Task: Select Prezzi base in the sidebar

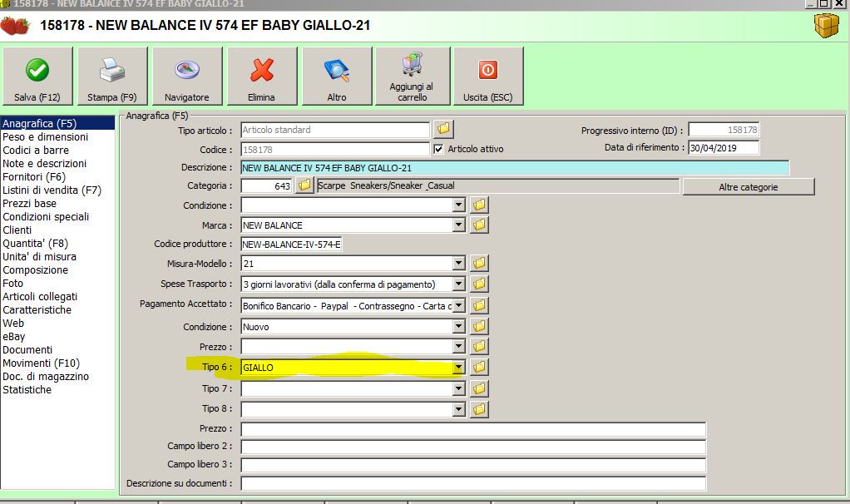Action: [x=30, y=203]
